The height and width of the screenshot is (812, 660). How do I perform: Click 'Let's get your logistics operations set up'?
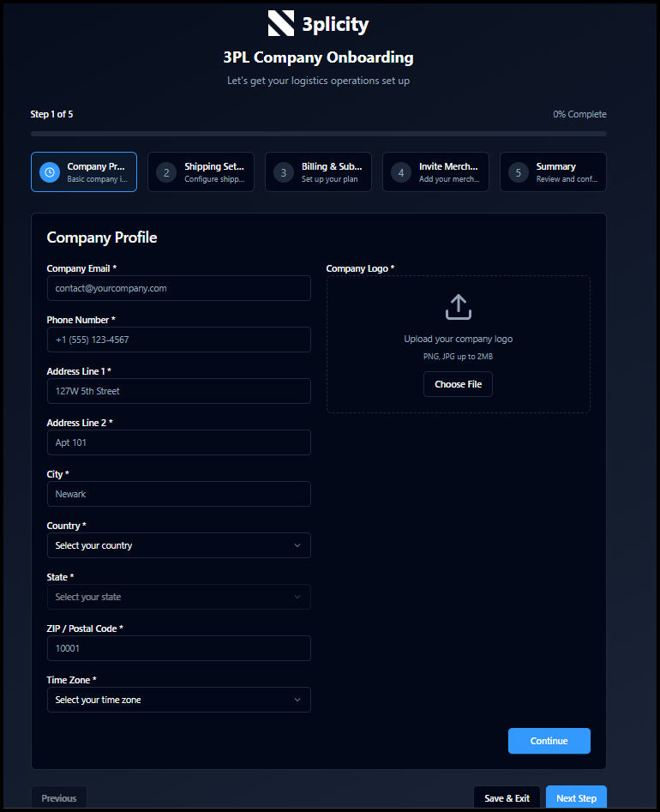pyautogui.click(x=318, y=81)
